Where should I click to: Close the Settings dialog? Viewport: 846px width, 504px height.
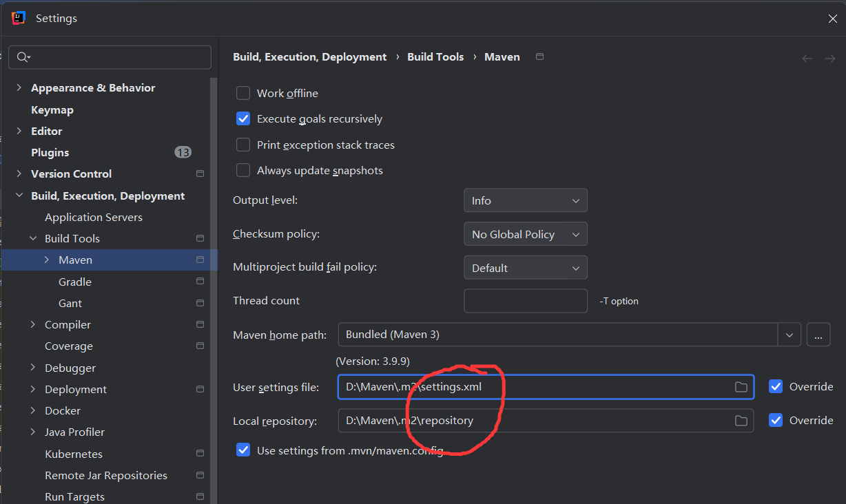click(832, 19)
